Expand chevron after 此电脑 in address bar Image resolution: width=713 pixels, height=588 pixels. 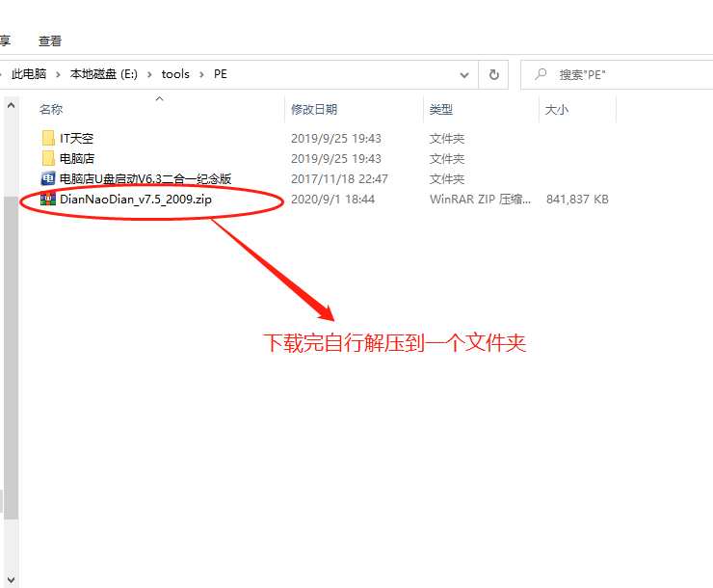click(x=58, y=74)
